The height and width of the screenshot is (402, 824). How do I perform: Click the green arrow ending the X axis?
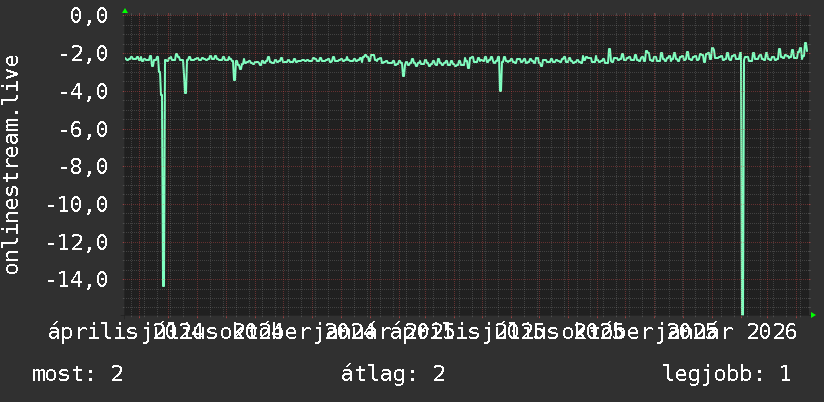813,315
